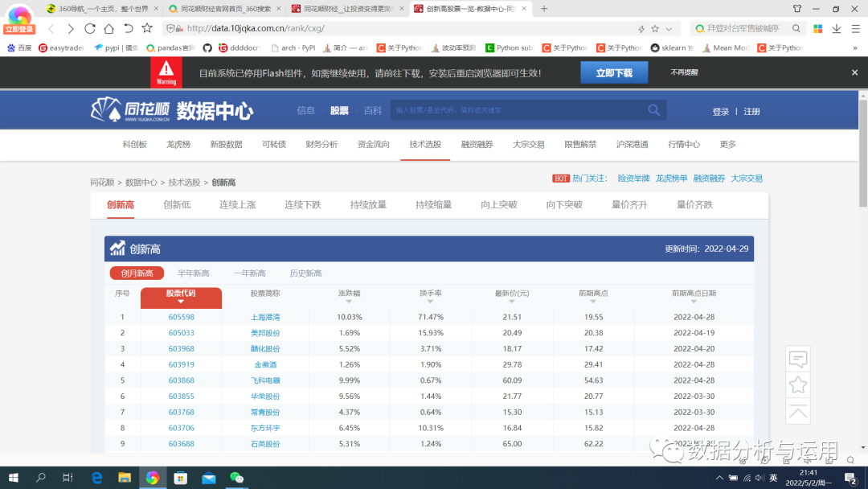Viewport: 868px width, 489px height.
Task: Open the Windows Start menu
Action: 14,478
